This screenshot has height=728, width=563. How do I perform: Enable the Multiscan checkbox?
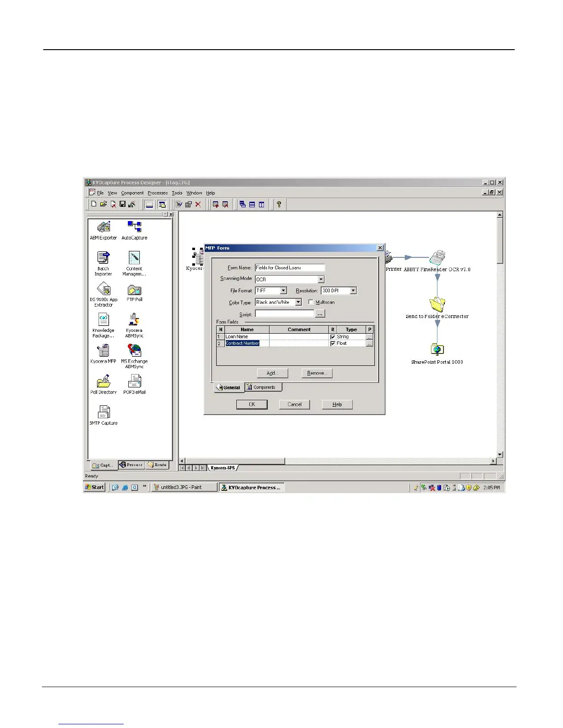pyautogui.click(x=311, y=302)
